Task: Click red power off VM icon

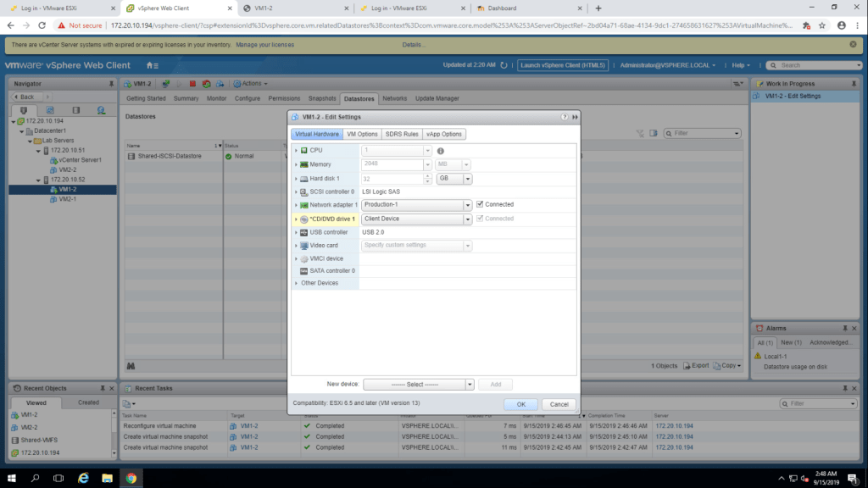Action: pos(193,84)
